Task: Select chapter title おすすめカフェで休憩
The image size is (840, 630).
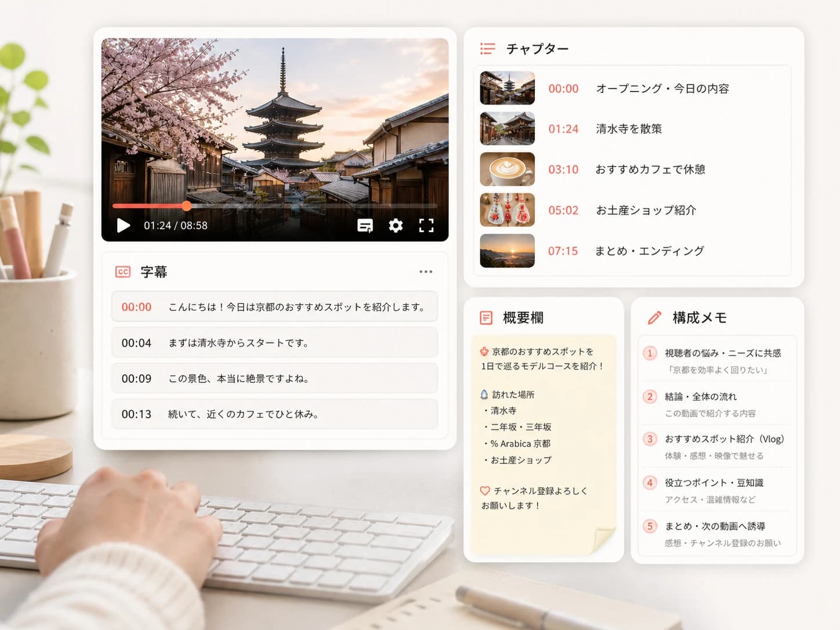Action: click(x=650, y=169)
